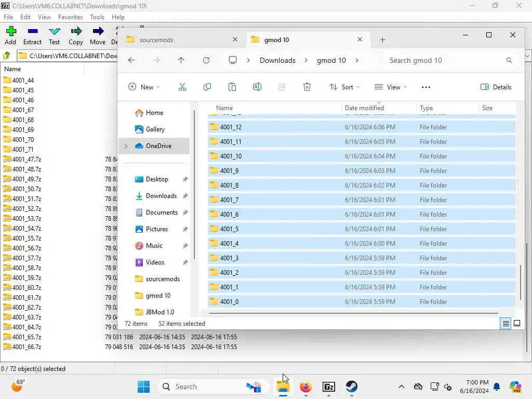Click the This PC monitor icon in breadcrumb

[232, 60]
